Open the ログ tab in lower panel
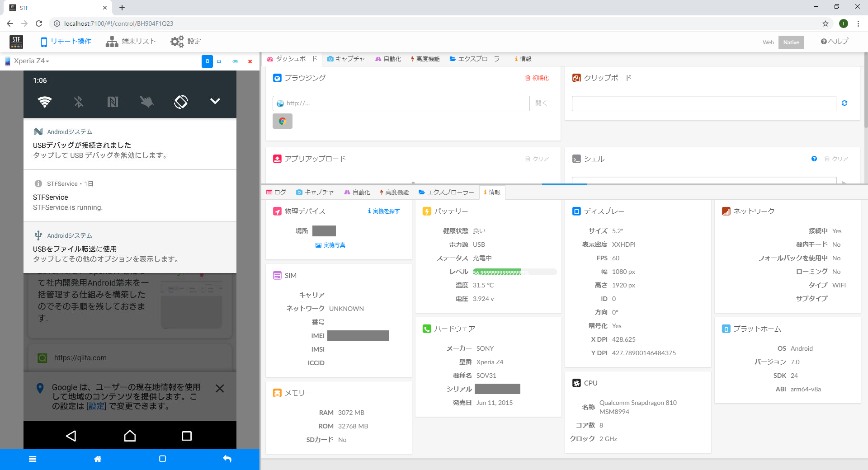This screenshot has width=868, height=470. [x=276, y=193]
